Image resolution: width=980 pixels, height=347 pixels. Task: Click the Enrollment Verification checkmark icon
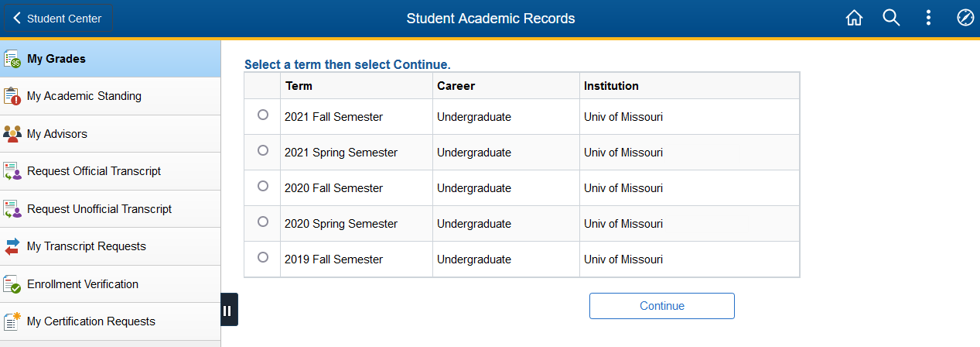click(x=12, y=284)
